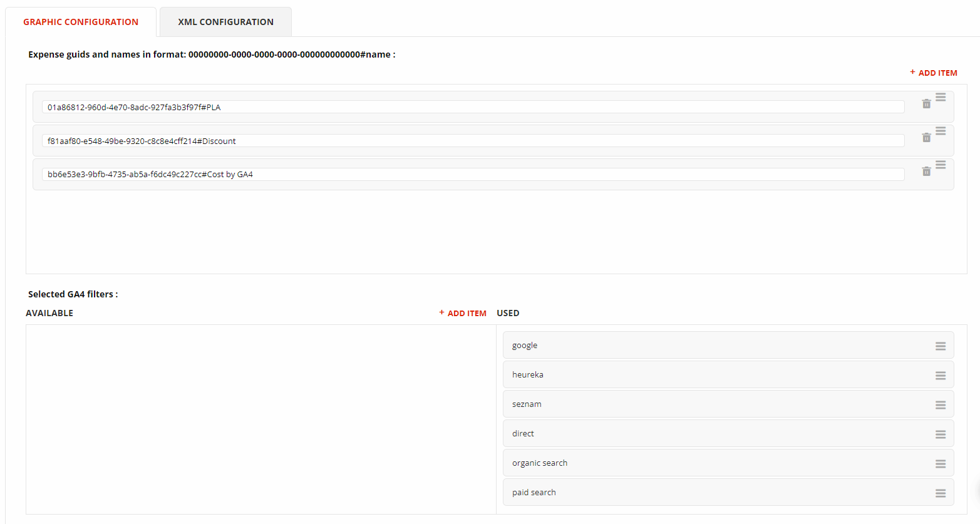Screen dimensions: 980x524
Task: Open the Graphic Configuration tab
Action: tap(81, 22)
